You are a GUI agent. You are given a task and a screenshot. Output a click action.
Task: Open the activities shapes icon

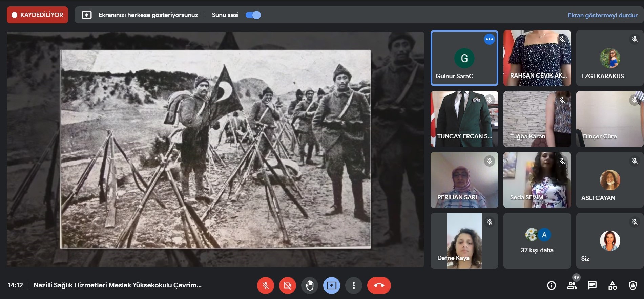pos(612,285)
